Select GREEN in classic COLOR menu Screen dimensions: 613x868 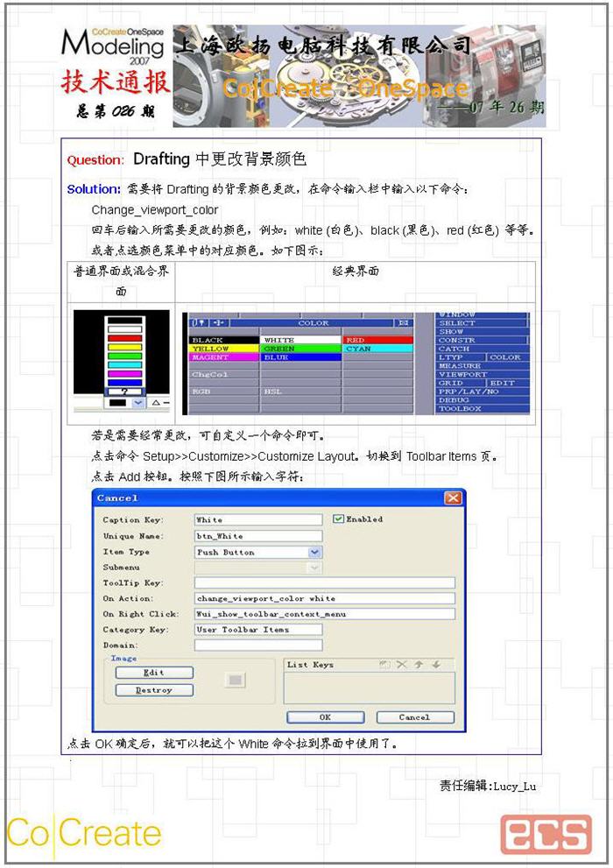[x=300, y=349]
